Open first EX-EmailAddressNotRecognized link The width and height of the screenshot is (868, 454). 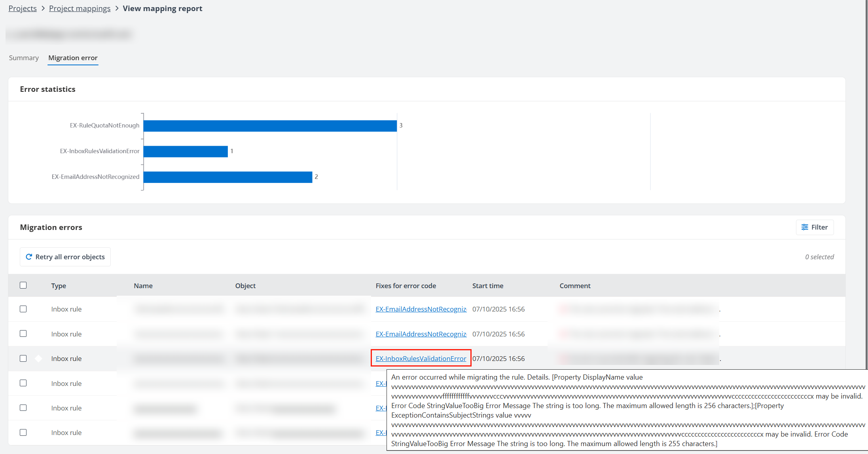[421, 309]
